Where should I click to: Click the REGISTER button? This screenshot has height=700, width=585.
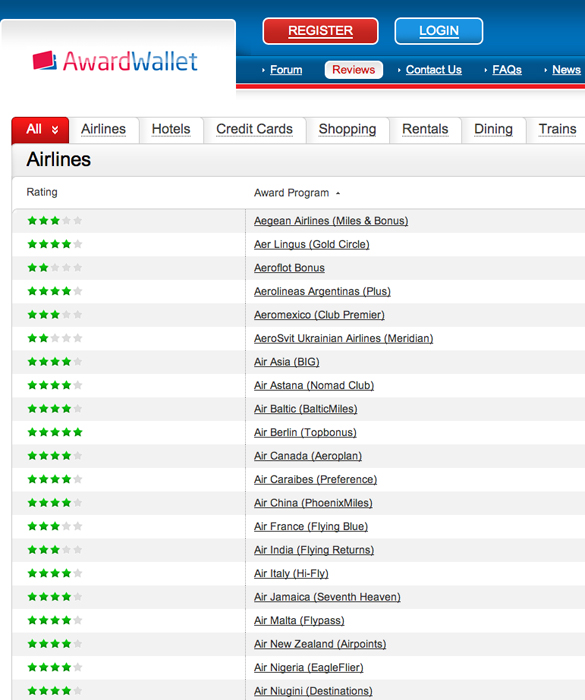pos(320,31)
